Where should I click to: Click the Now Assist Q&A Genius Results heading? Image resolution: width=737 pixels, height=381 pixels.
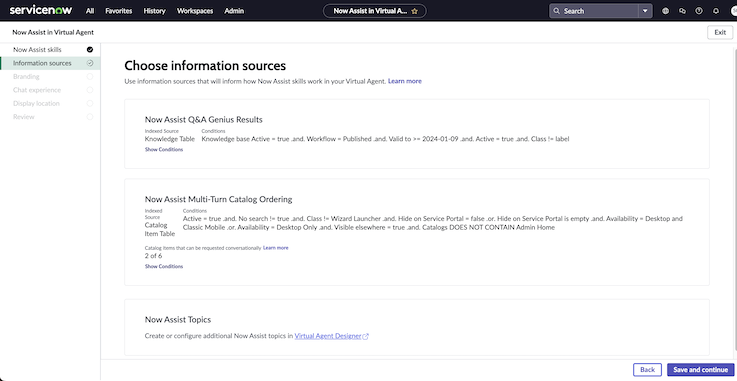click(204, 120)
